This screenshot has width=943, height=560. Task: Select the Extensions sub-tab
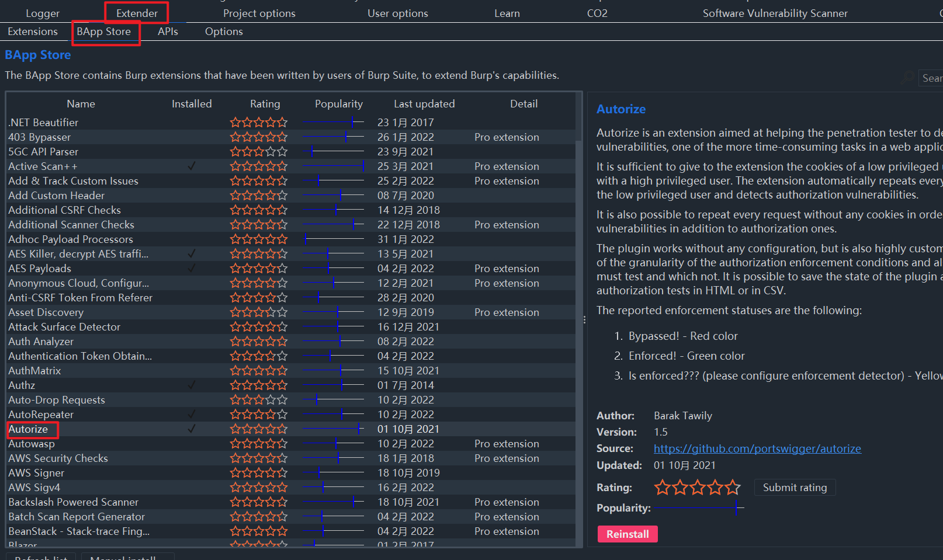click(33, 32)
